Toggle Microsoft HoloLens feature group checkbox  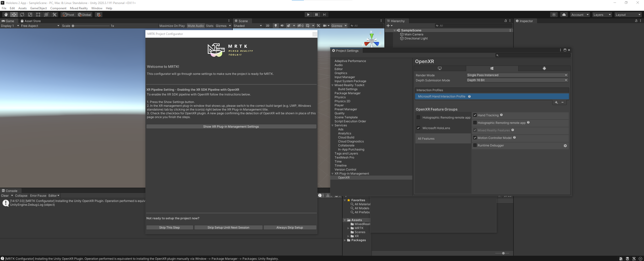(x=418, y=128)
